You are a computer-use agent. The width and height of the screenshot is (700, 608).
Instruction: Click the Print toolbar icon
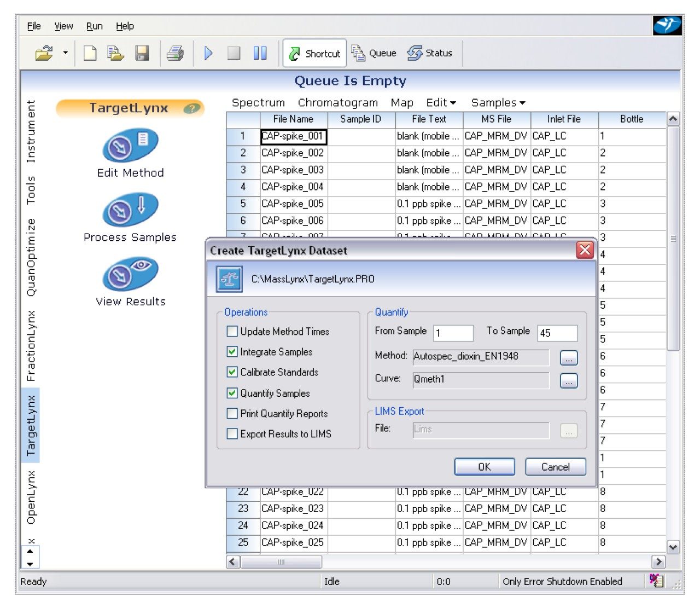(175, 53)
